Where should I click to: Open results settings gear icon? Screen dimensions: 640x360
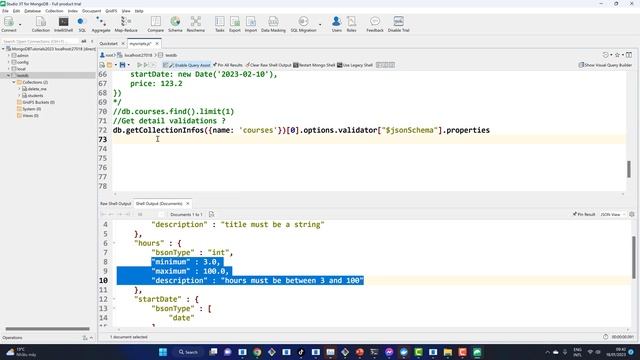pos(631,214)
